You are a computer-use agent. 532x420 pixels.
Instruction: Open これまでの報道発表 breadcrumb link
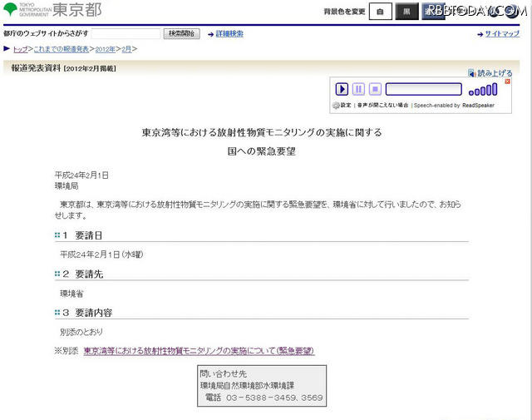pos(60,50)
